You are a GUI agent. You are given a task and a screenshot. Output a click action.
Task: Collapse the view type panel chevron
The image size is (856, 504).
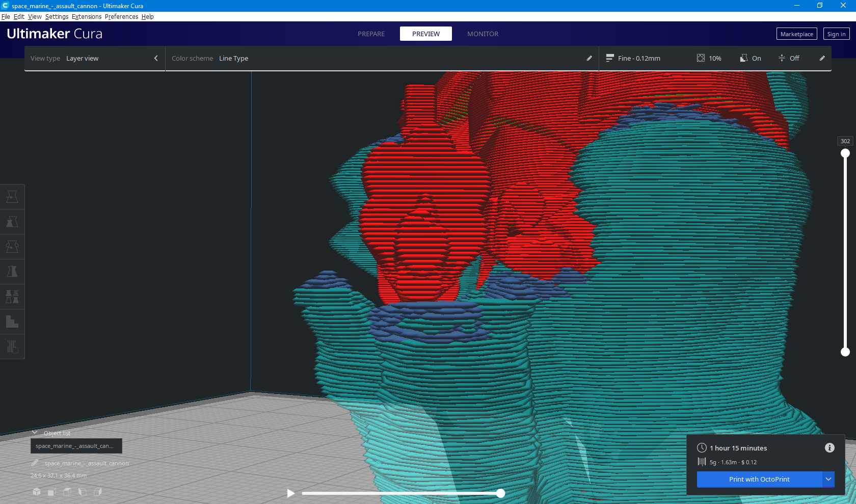[156, 58]
